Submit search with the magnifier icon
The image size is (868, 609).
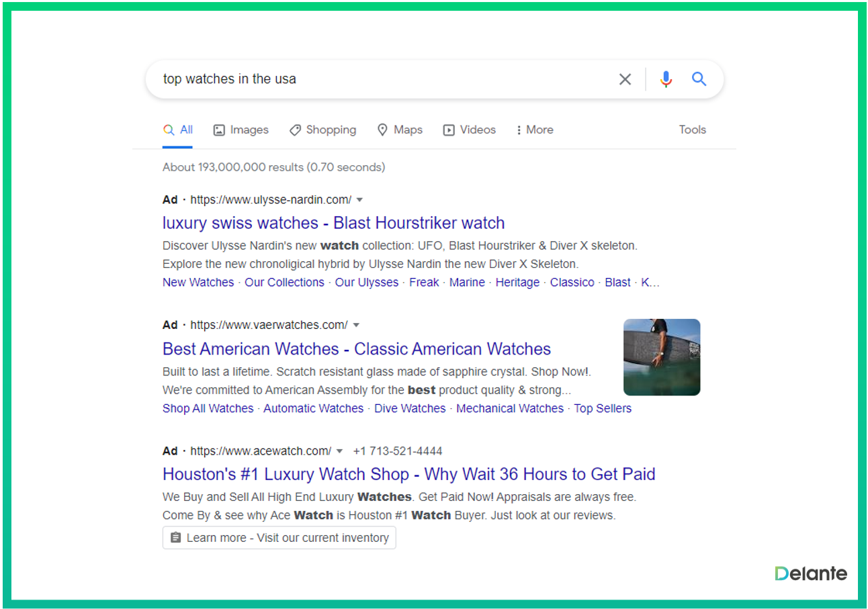(699, 79)
